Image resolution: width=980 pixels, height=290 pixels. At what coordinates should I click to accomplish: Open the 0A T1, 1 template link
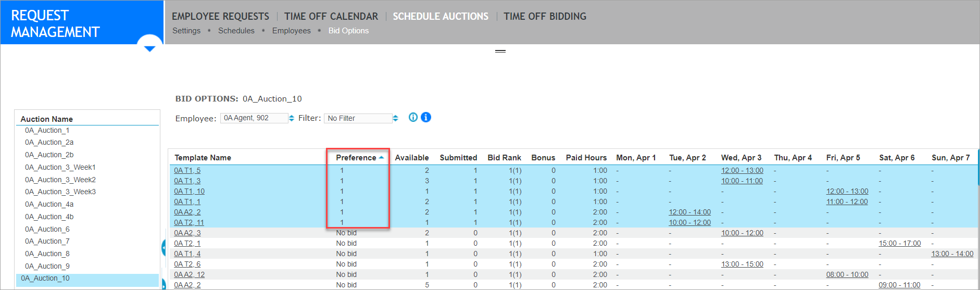click(187, 201)
